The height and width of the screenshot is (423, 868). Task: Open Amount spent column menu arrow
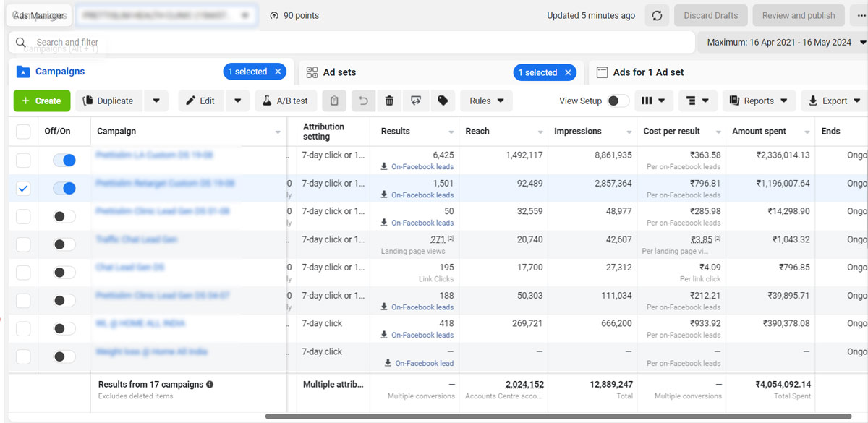coord(807,132)
